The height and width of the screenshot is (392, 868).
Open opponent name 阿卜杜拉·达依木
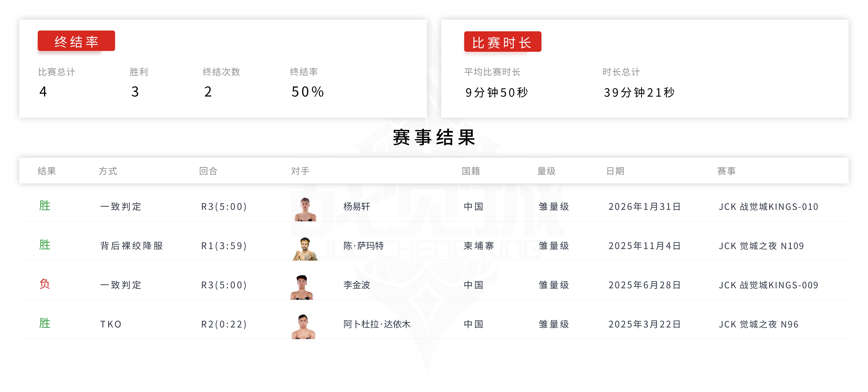377,324
